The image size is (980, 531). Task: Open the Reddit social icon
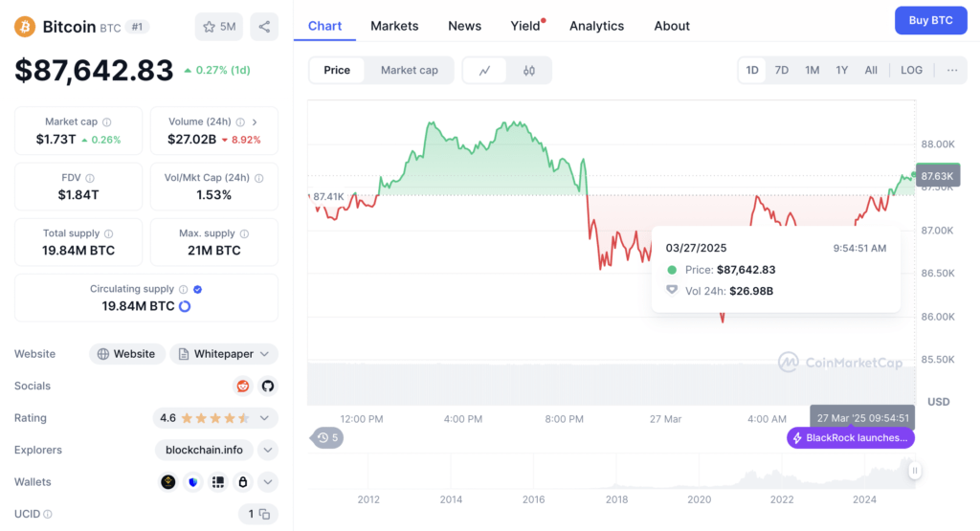coord(242,386)
